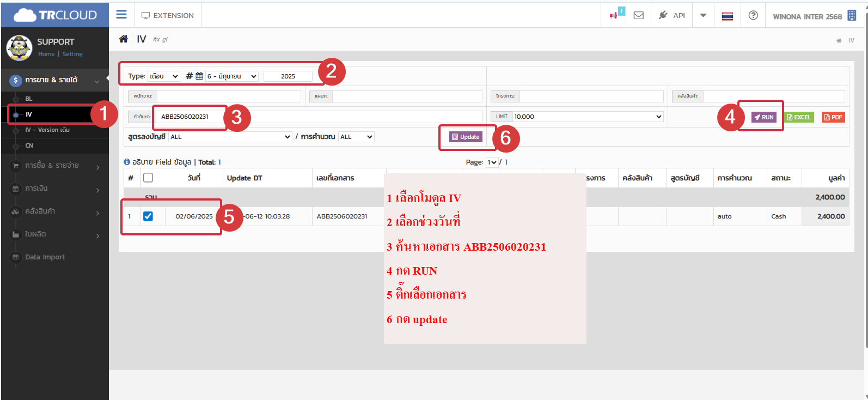Click the Thai flag language icon
This screenshot has width=868, height=400.
pyautogui.click(x=728, y=16)
